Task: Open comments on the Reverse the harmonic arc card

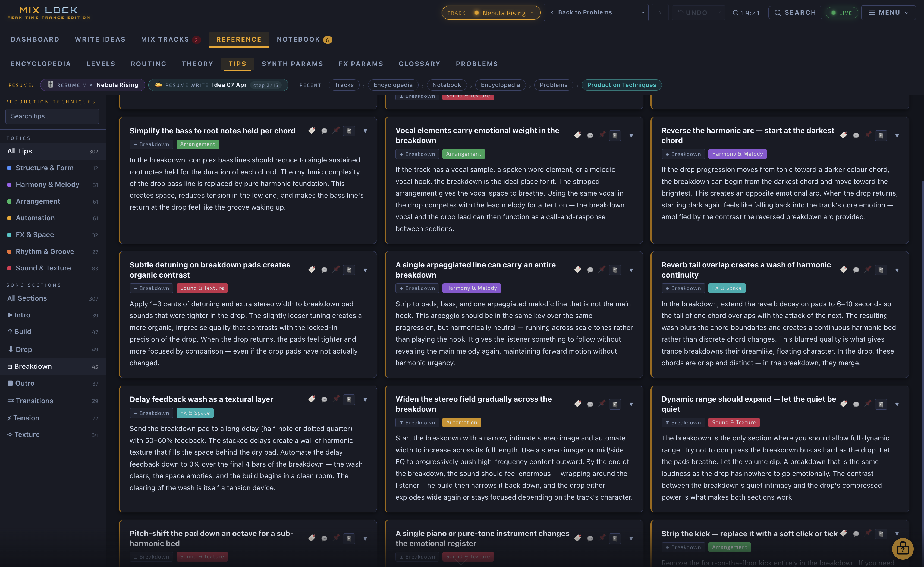Action: tap(856, 136)
